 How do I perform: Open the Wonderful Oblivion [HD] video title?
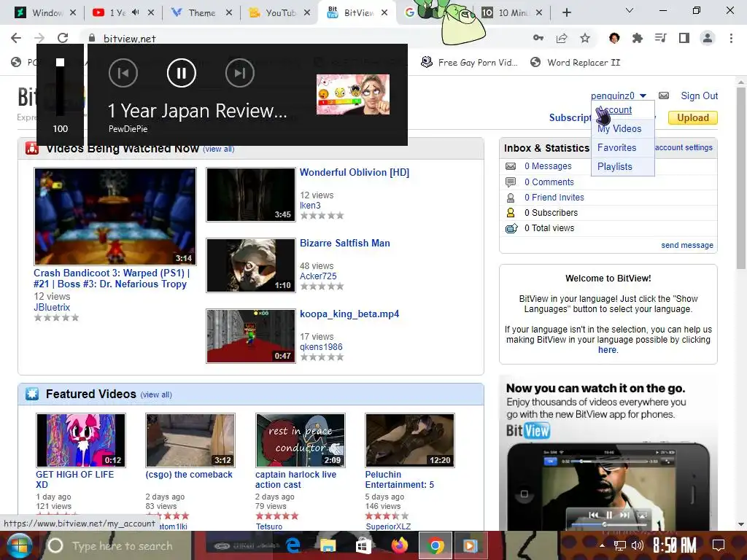pos(355,172)
